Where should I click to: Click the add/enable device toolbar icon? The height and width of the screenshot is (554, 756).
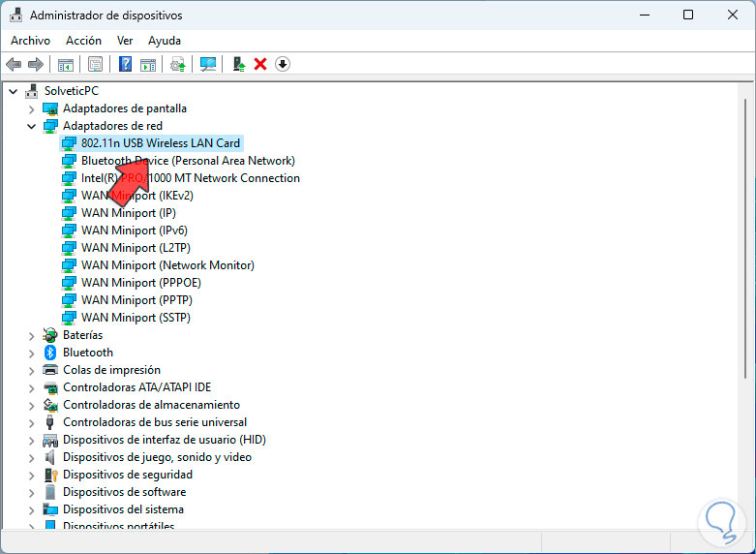click(239, 64)
